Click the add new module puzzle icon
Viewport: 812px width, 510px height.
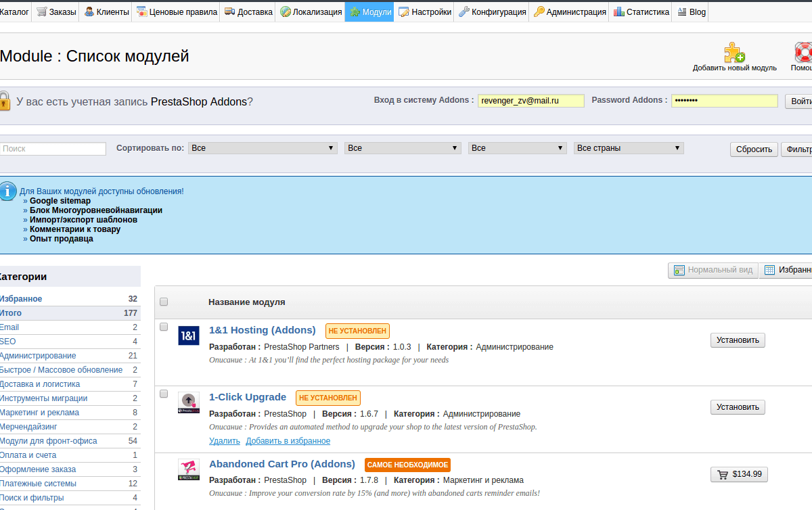click(734, 52)
